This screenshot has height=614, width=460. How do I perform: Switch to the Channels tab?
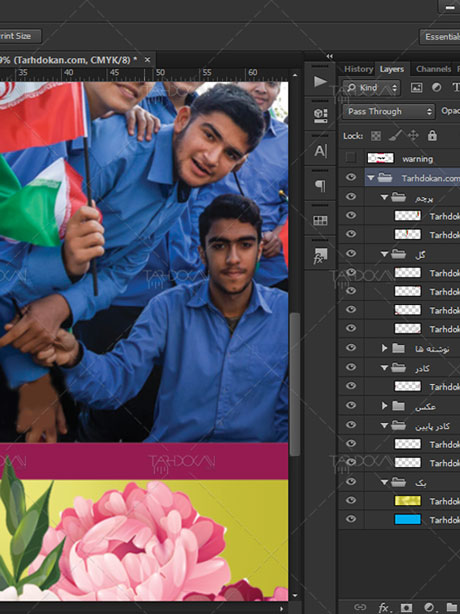[433, 69]
